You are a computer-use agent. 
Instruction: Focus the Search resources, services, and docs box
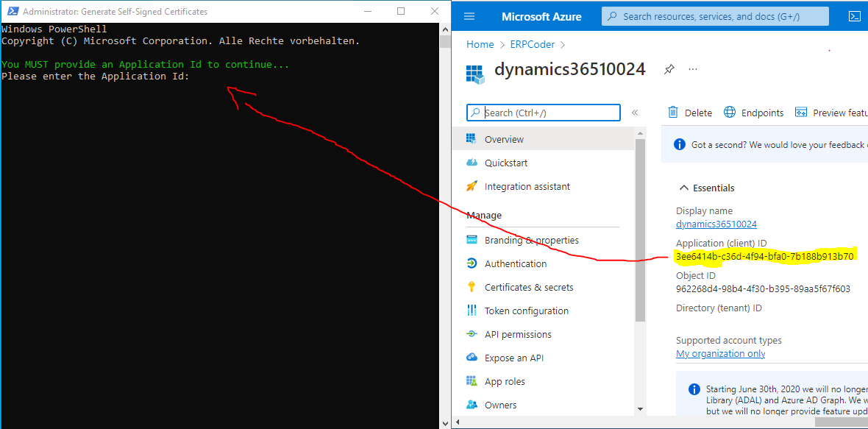click(715, 16)
